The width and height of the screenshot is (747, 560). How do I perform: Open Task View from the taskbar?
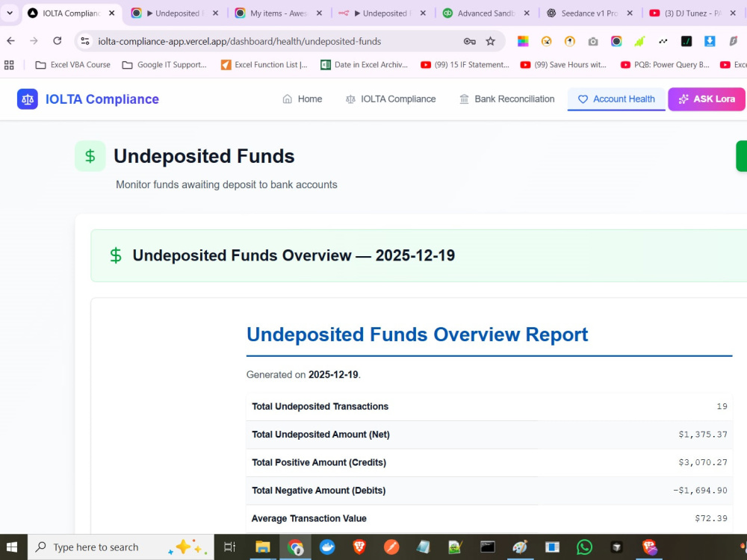pos(229,547)
